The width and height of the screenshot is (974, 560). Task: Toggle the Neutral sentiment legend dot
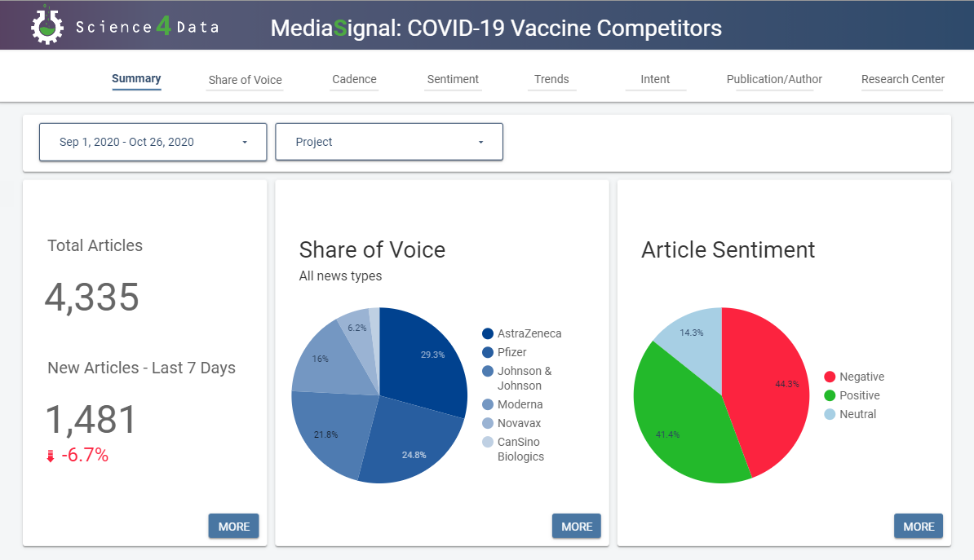click(x=830, y=414)
